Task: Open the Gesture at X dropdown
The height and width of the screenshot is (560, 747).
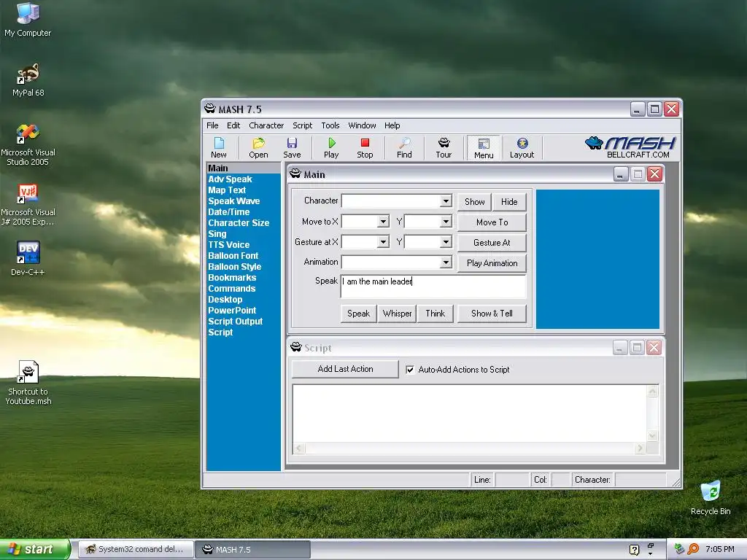Action: (383, 242)
